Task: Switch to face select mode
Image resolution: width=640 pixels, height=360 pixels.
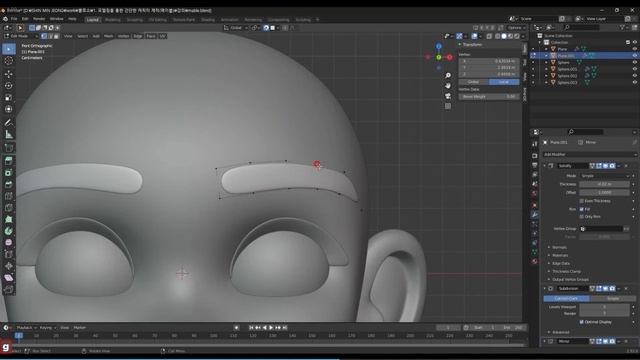Action: [56, 36]
